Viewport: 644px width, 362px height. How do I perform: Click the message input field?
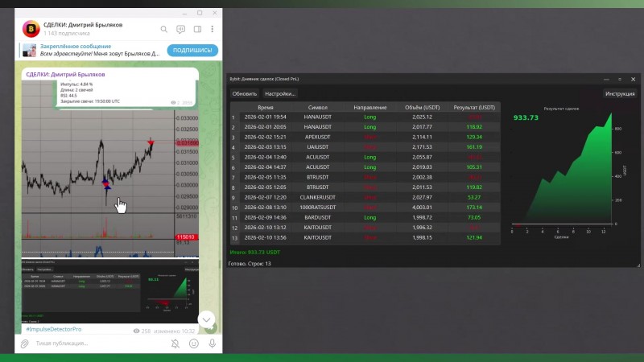pos(98,343)
